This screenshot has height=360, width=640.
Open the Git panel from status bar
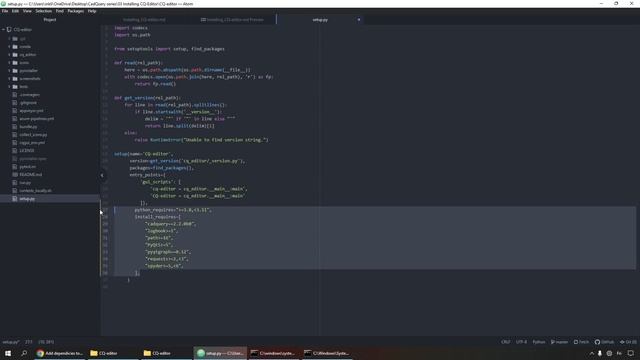tap(629, 342)
